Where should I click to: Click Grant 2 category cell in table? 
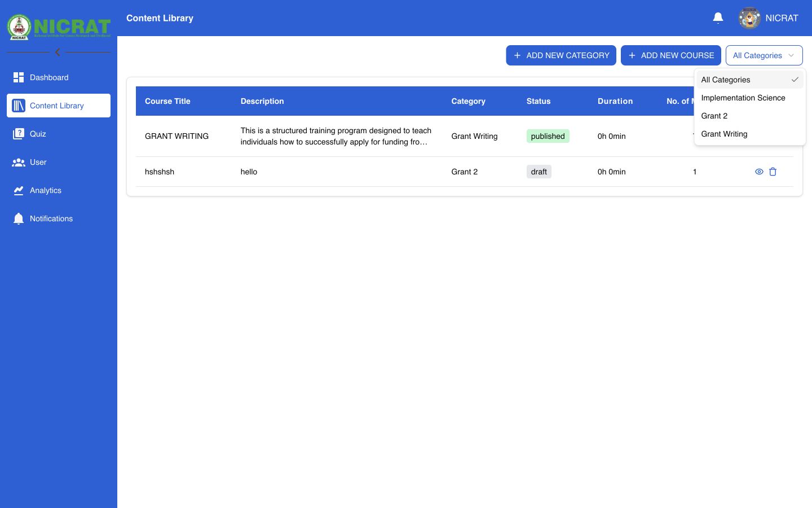(464, 172)
